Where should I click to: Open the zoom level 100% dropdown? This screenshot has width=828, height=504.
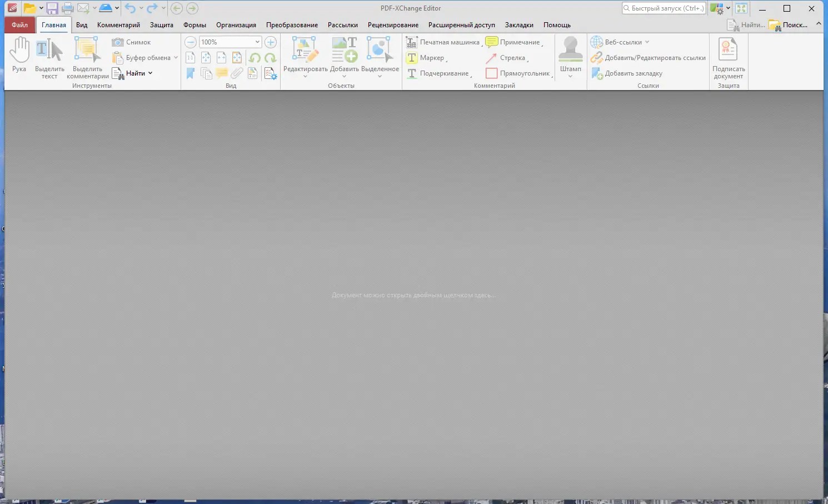point(257,42)
